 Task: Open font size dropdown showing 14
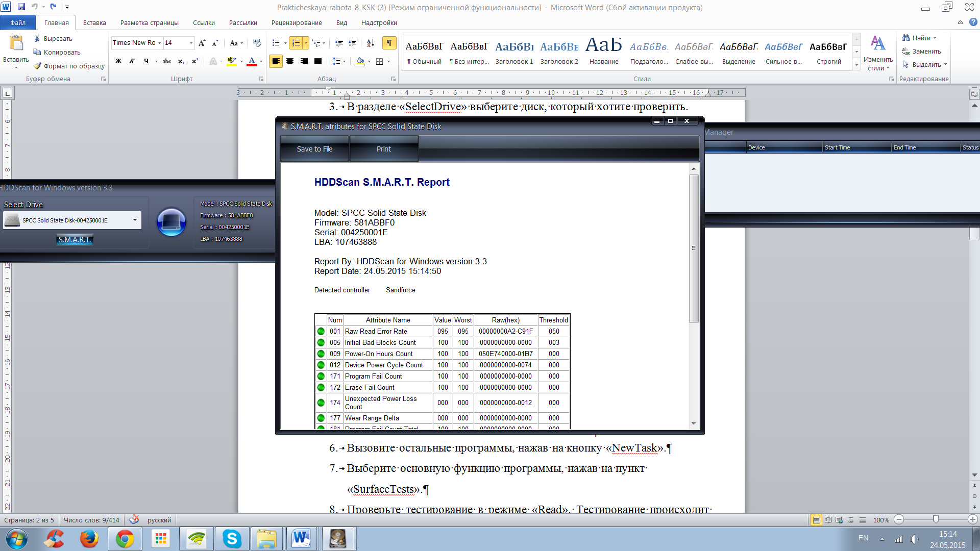click(191, 43)
